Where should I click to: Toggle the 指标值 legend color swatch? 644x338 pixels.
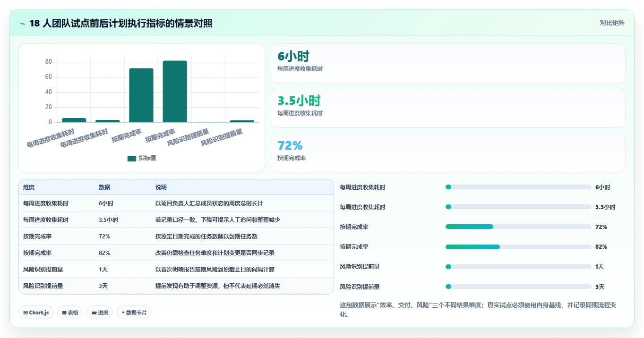click(132, 158)
